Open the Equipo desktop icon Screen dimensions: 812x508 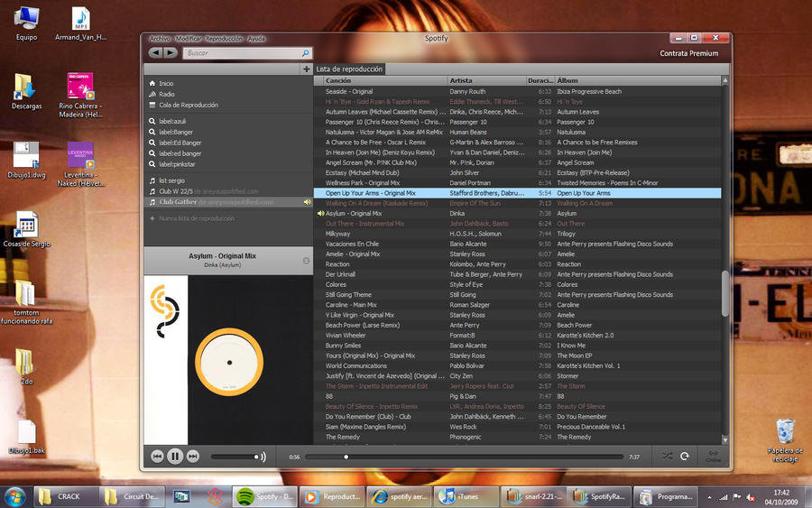pos(26,23)
